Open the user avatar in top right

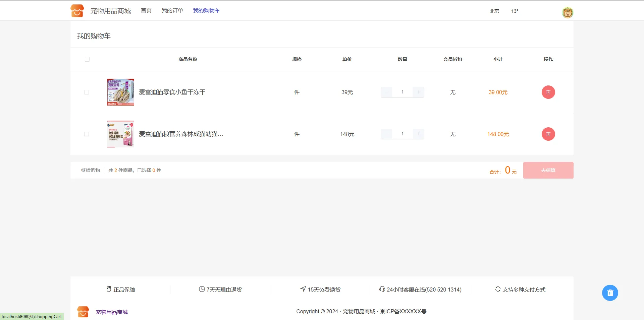[568, 12]
